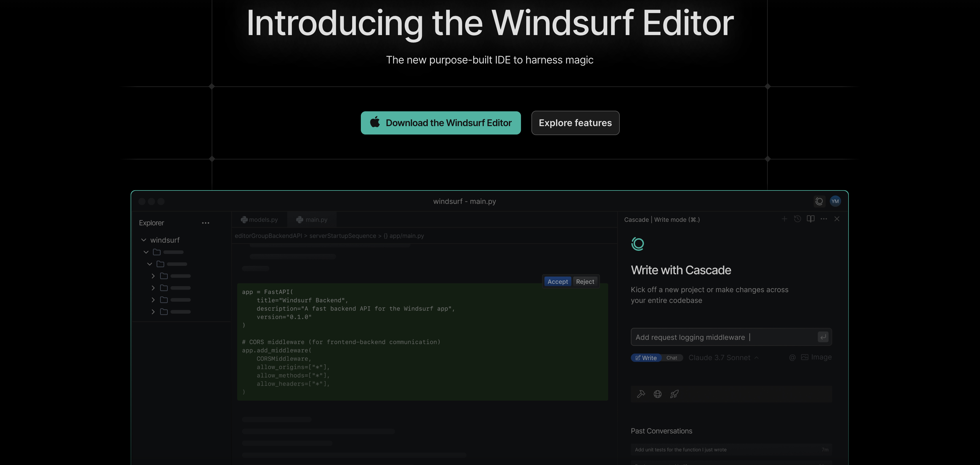Open the Claude 3.7 Sonnet model dropdown
This screenshot has width=980, height=465.
(x=723, y=358)
